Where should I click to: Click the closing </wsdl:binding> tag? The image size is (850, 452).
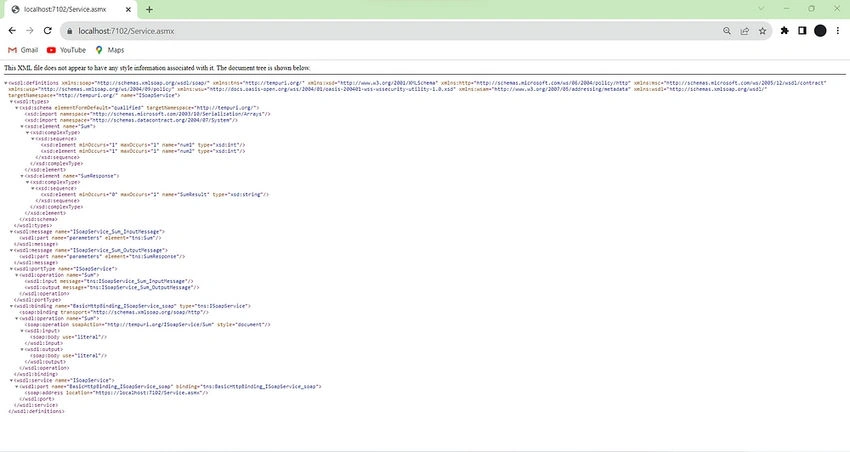(36, 374)
